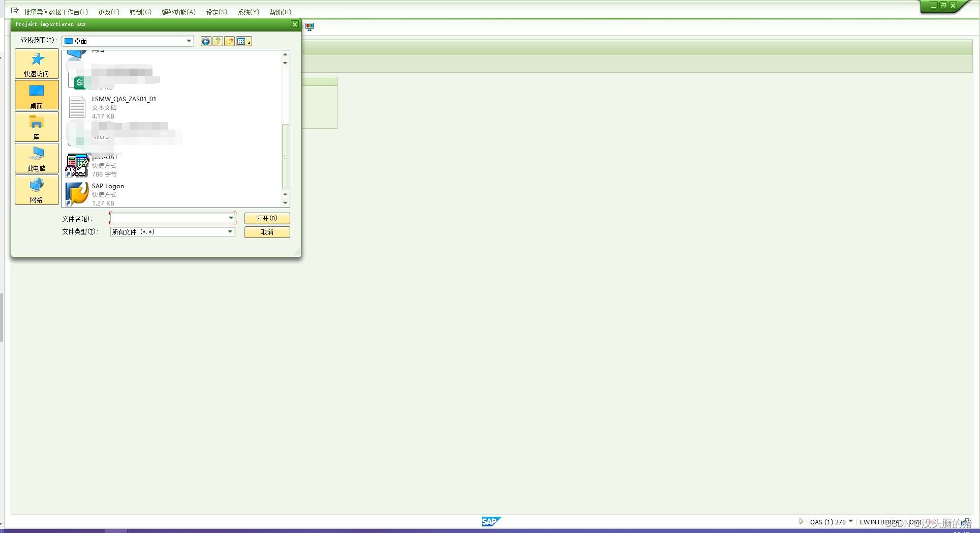Image resolution: width=980 pixels, height=533 pixels.
Task: Click the bottom scrollbar down arrow
Action: [285, 203]
